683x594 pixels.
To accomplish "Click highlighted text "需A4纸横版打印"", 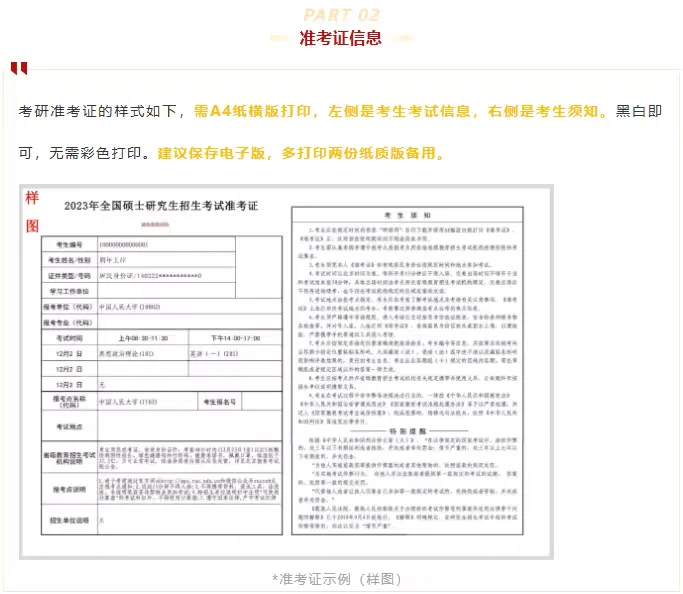I will coord(253,111).
